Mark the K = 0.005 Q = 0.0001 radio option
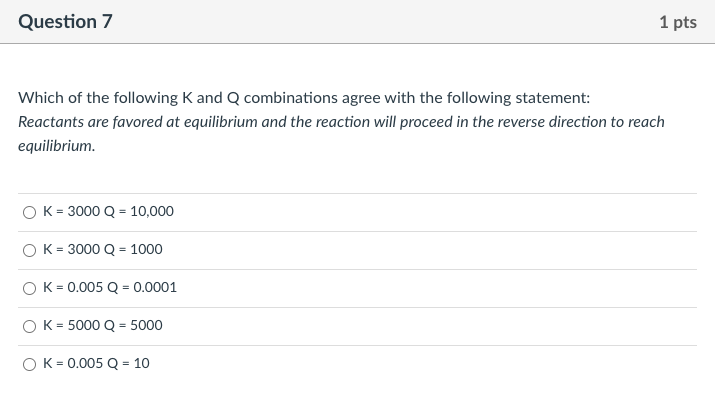Viewport: 715px width, 401px height. tap(30, 288)
